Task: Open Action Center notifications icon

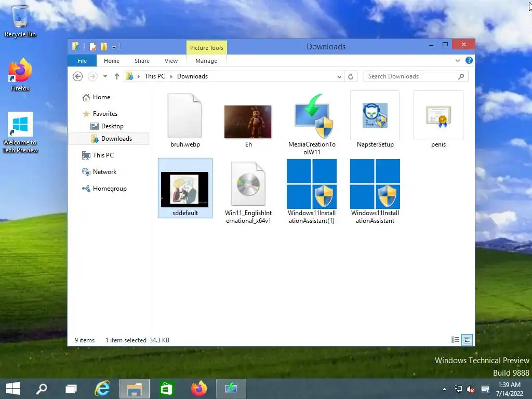Action: pyautogui.click(x=485, y=389)
